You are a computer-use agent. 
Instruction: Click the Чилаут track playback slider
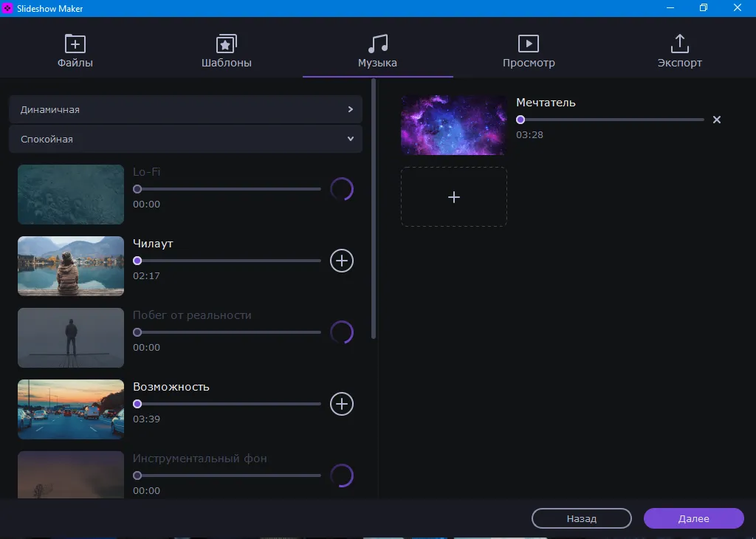[229, 261]
